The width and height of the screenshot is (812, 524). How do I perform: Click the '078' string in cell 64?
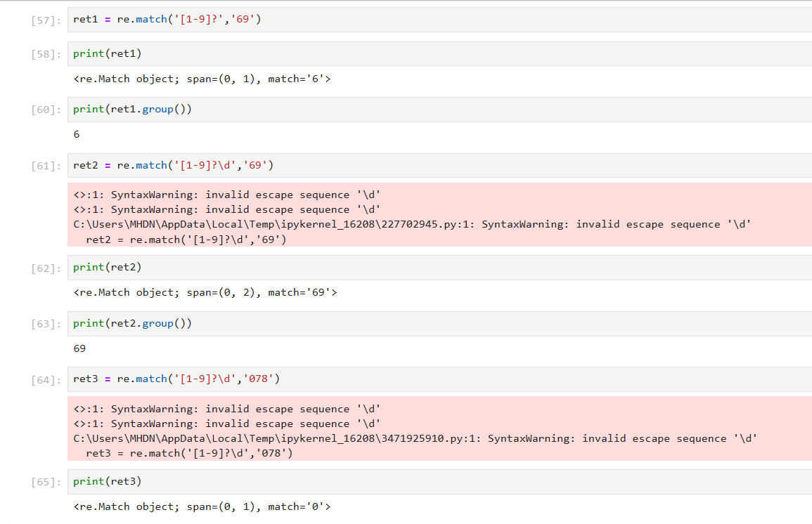(258, 379)
